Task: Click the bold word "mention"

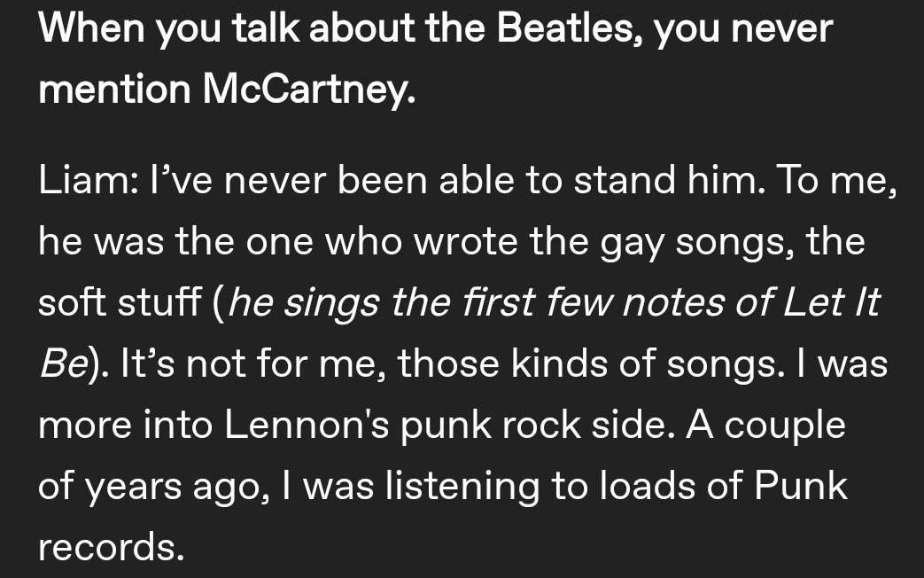Action: point(115,90)
